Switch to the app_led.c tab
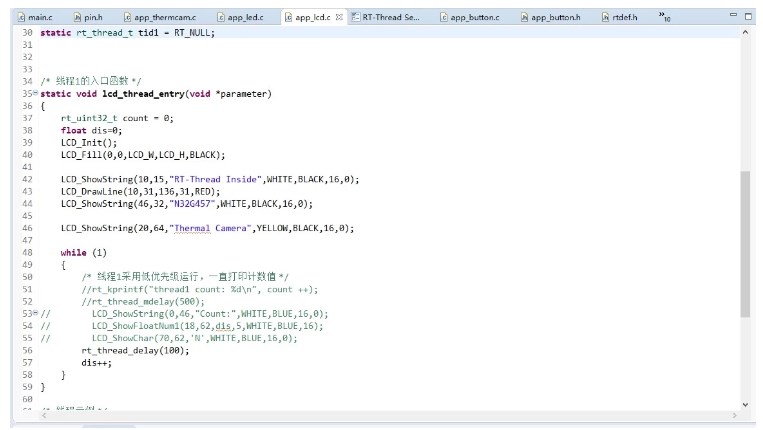The height and width of the screenshot is (430, 763). click(x=240, y=18)
